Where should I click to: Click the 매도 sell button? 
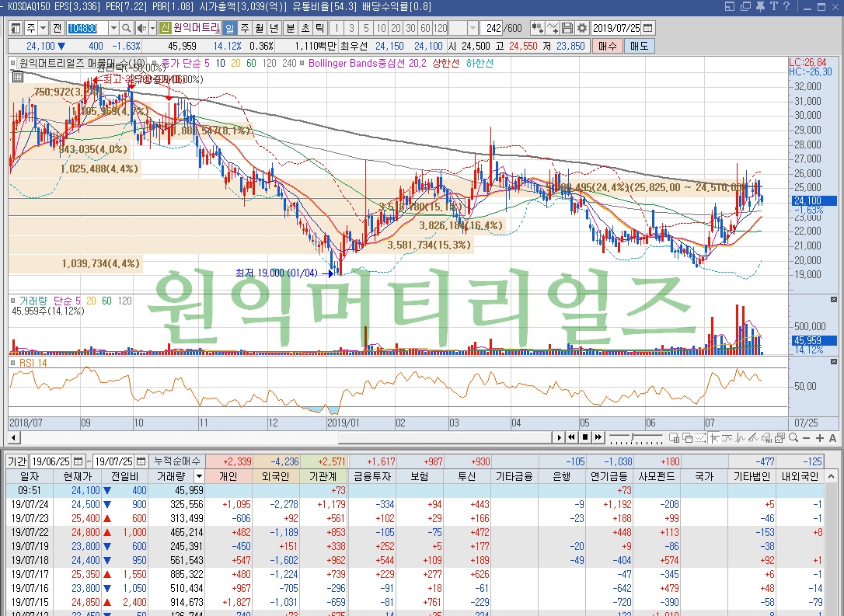[x=639, y=46]
